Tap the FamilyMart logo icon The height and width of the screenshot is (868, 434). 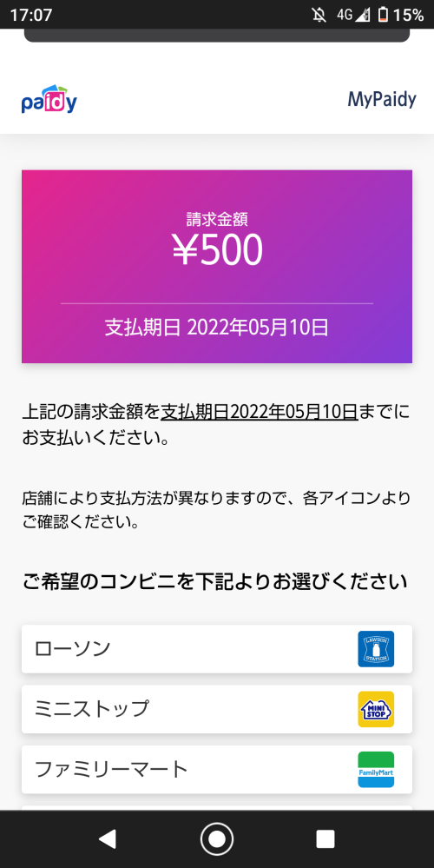pyautogui.click(x=376, y=770)
